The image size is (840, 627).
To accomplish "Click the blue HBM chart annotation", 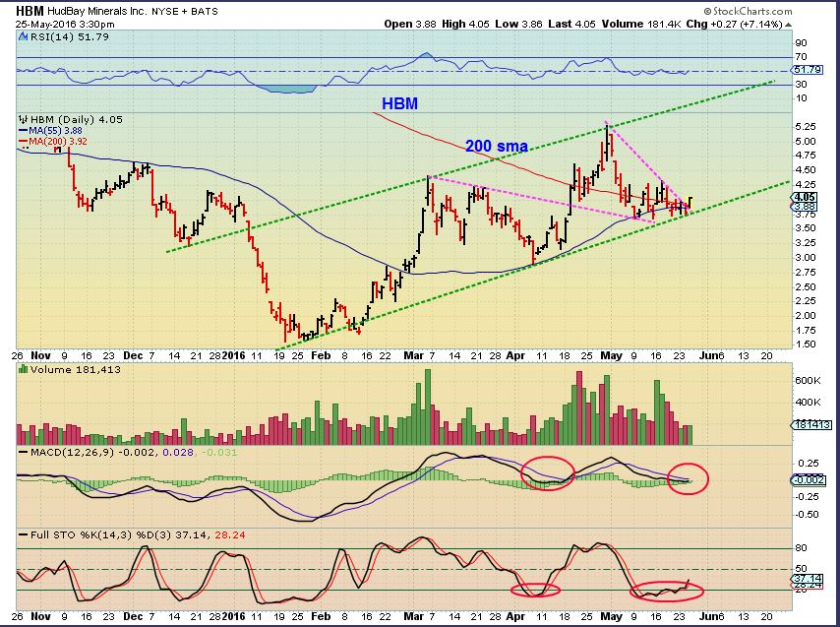I will click(x=399, y=104).
